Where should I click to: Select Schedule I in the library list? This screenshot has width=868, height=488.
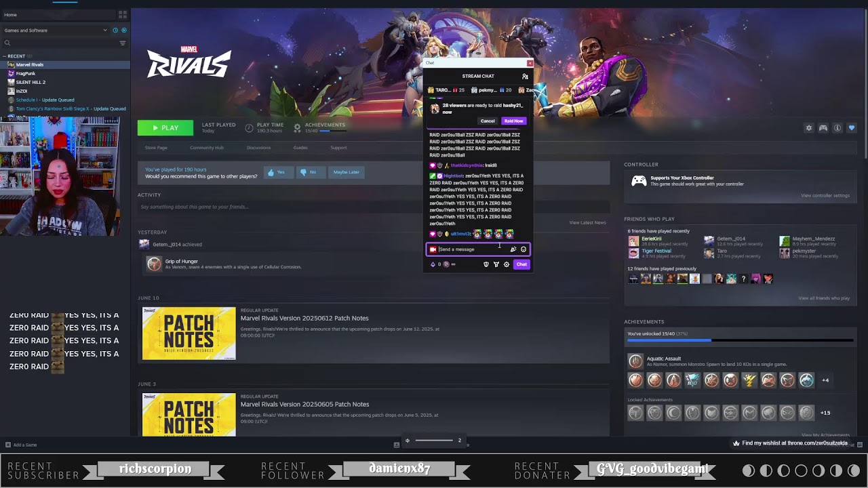[65, 100]
